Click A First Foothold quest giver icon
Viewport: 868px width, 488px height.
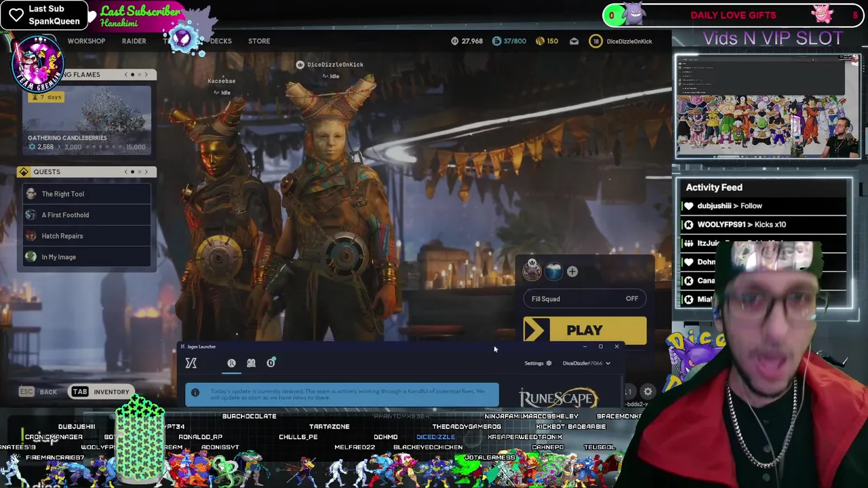point(31,215)
